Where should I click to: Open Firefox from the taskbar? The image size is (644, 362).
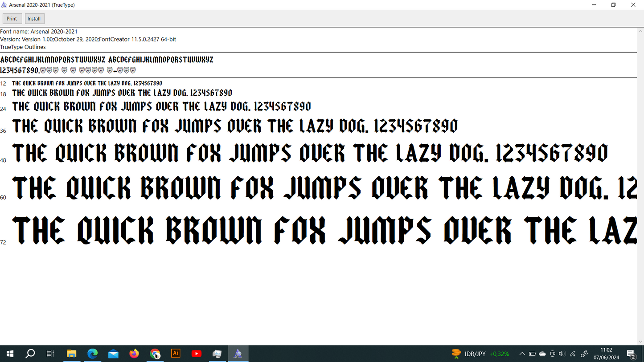tap(134, 353)
